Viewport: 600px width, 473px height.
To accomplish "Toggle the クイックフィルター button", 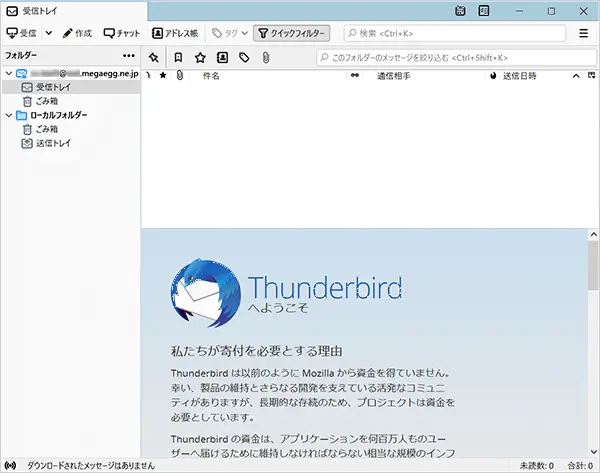I will (x=292, y=33).
